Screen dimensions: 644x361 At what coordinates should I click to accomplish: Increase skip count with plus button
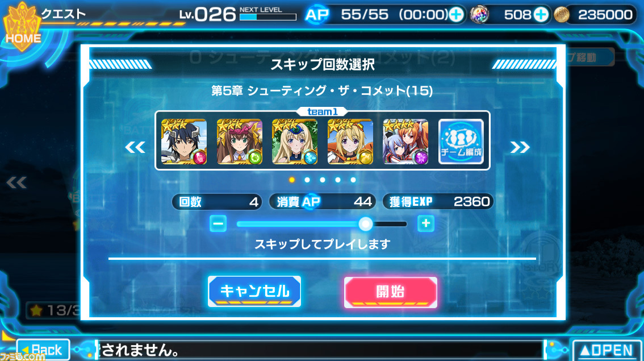pyautogui.click(x=426, y=223)
